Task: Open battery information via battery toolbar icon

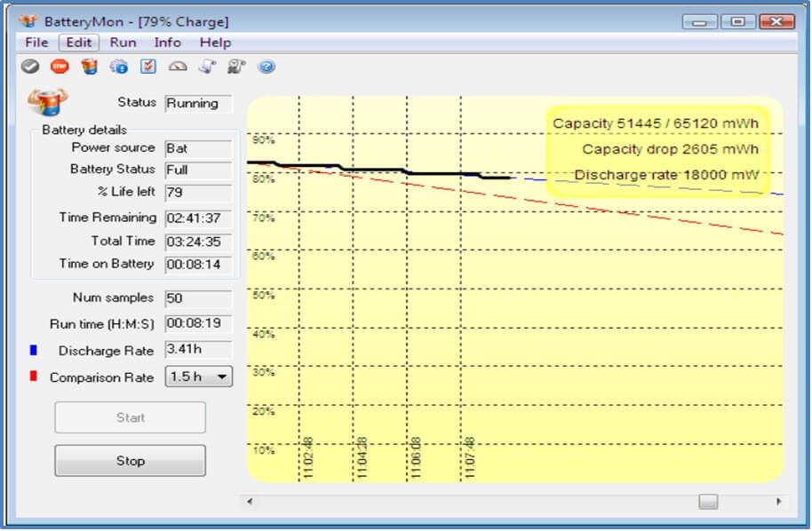Action: pyautogui.click(x=89, y=67)
